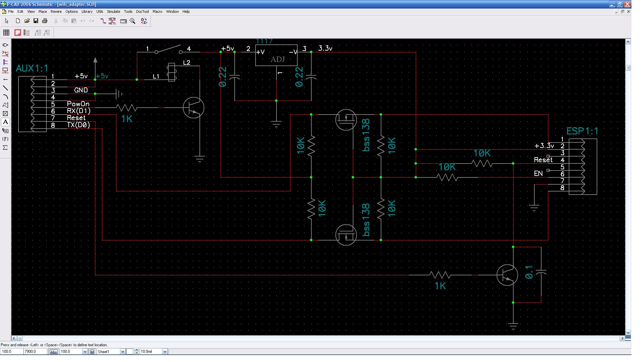
Task: Click the grid table view icon
Action: coord(6,33)
